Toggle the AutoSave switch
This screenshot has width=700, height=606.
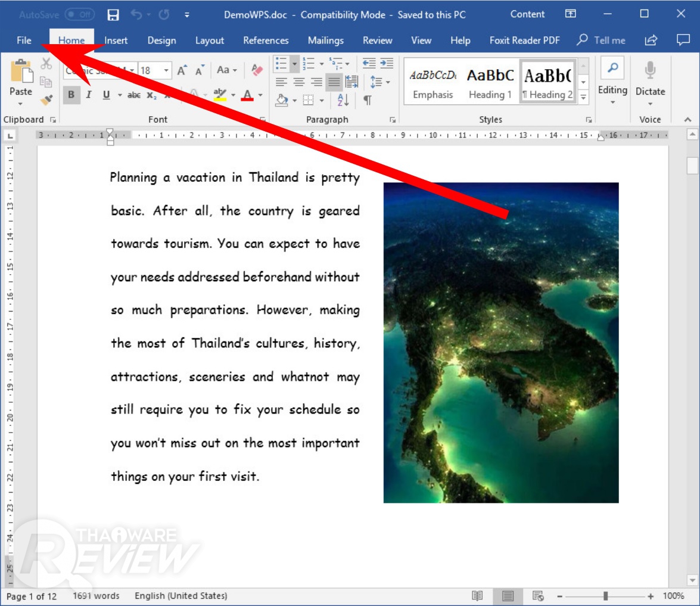click(x=79, y=15)
